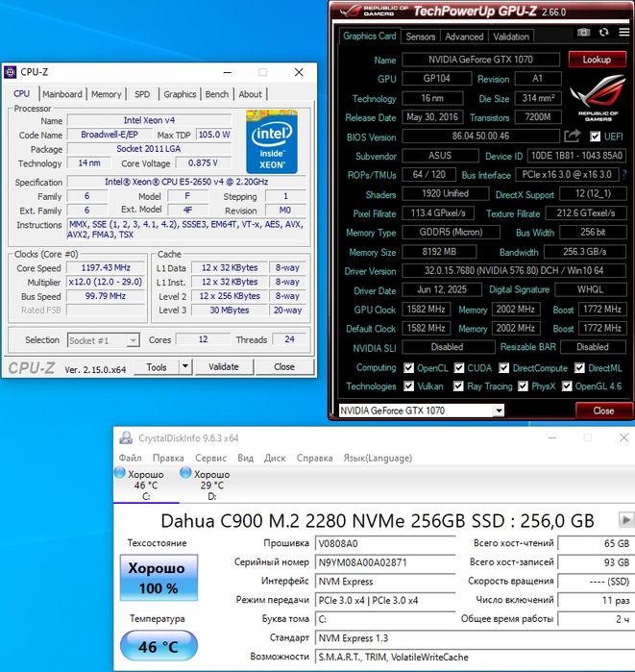635x672 pixels.
Task: Open the Файл menu in CrystalDiskInfo
Action: (x=130, y=458)
